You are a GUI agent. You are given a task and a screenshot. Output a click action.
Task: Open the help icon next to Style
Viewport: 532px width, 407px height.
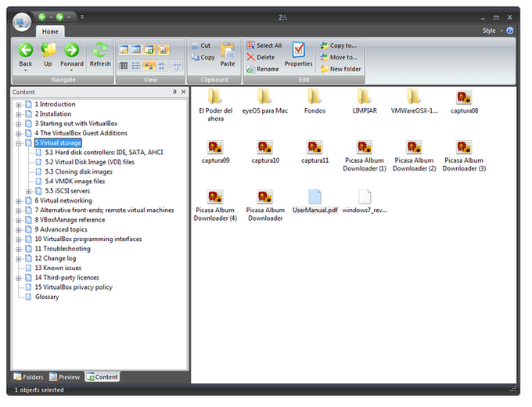click(x=510, y=31)
